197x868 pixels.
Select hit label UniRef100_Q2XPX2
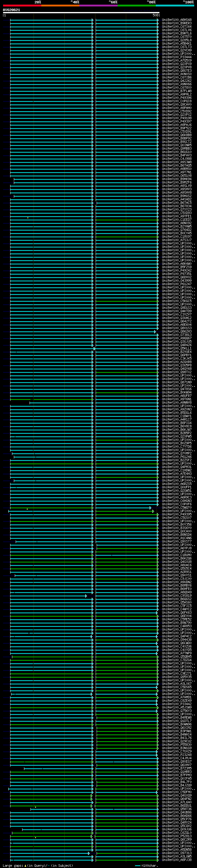point(177,115)
